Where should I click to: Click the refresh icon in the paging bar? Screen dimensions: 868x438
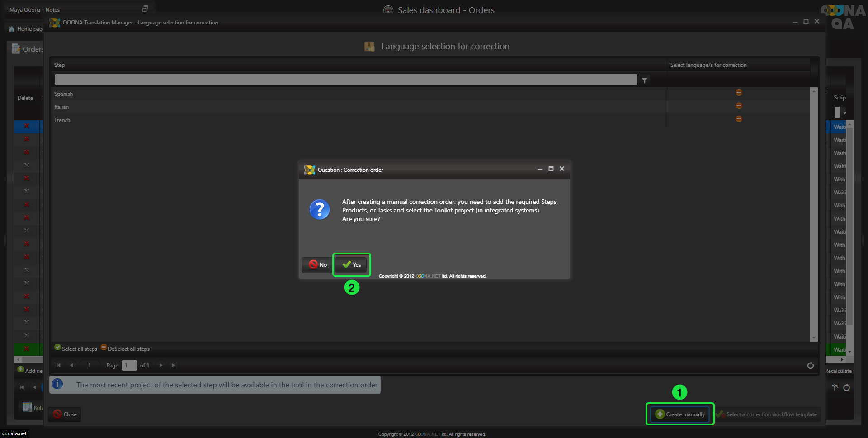pyautogui.click(x=810, y=365)
